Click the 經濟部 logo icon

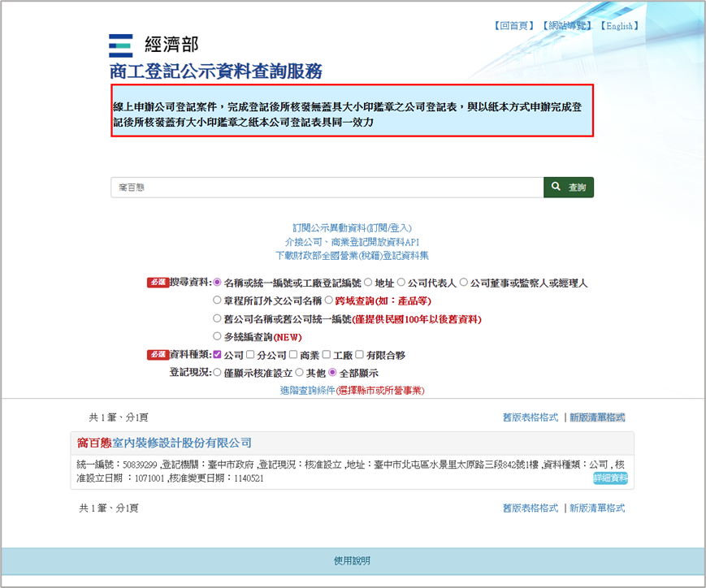pos(121,45)
